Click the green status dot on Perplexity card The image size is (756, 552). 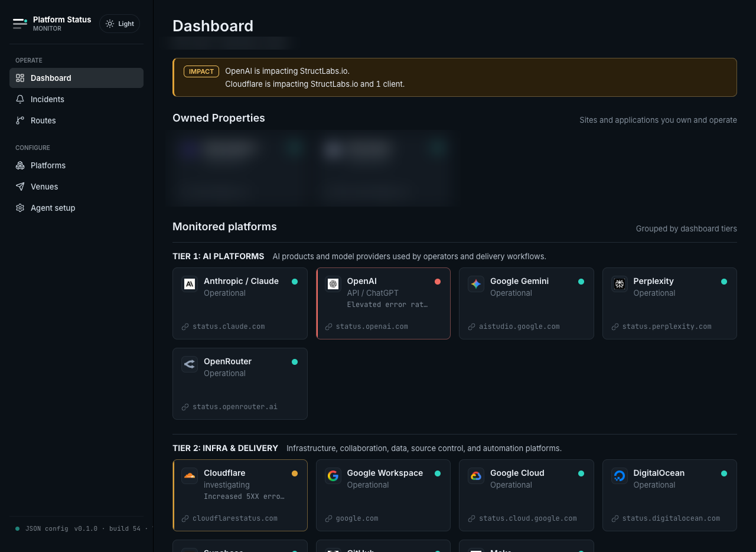coord(724,282)
